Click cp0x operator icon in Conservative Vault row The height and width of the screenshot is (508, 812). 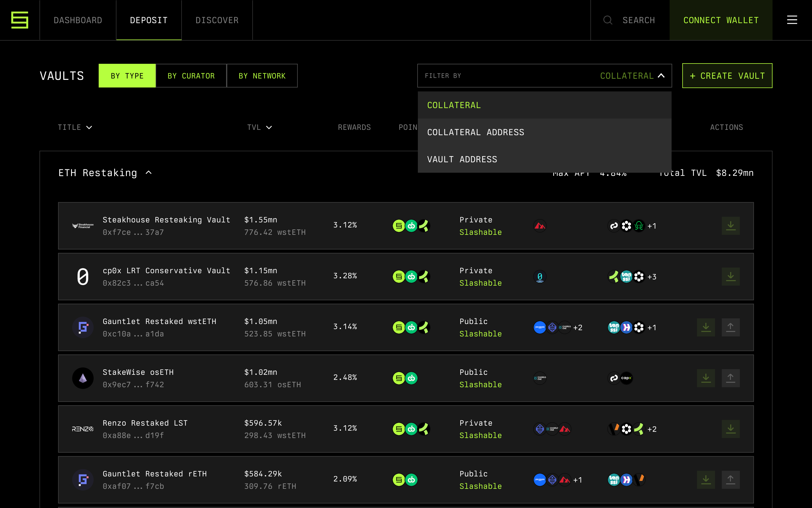(x=540, y=277)
